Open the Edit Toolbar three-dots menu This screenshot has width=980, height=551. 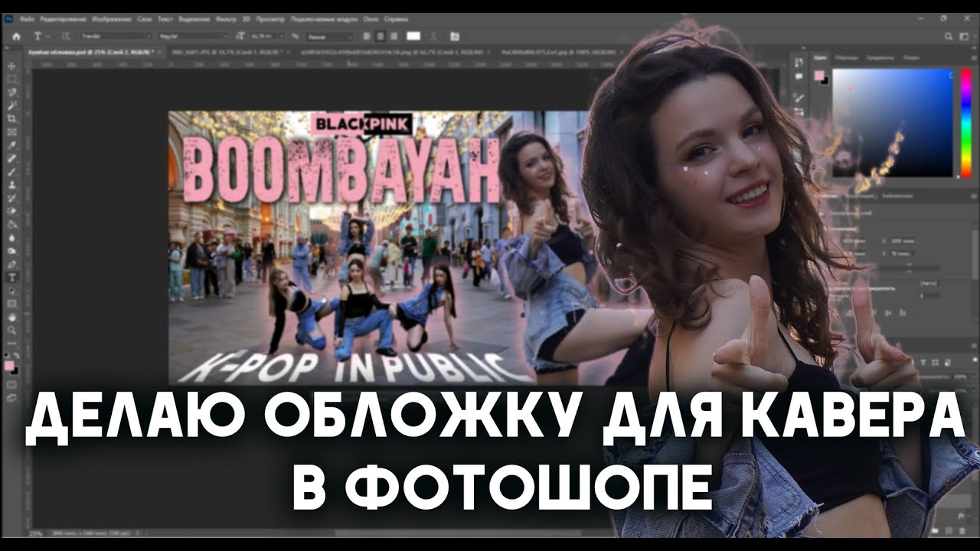click(12, 343)
